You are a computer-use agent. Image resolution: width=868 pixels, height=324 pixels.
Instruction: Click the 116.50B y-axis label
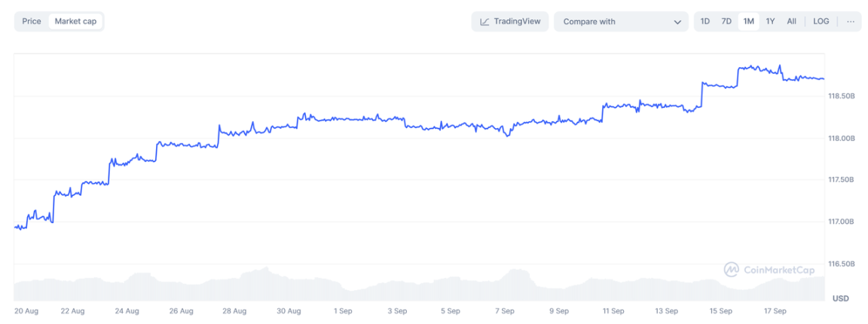[x=842, y=264]
